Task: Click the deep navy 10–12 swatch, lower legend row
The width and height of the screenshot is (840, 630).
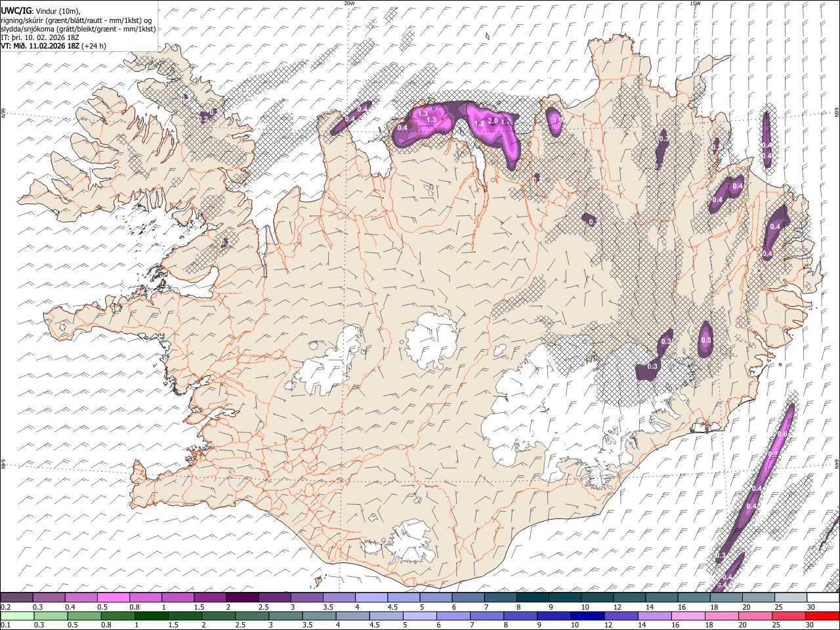Action: [x=588, y=616]
